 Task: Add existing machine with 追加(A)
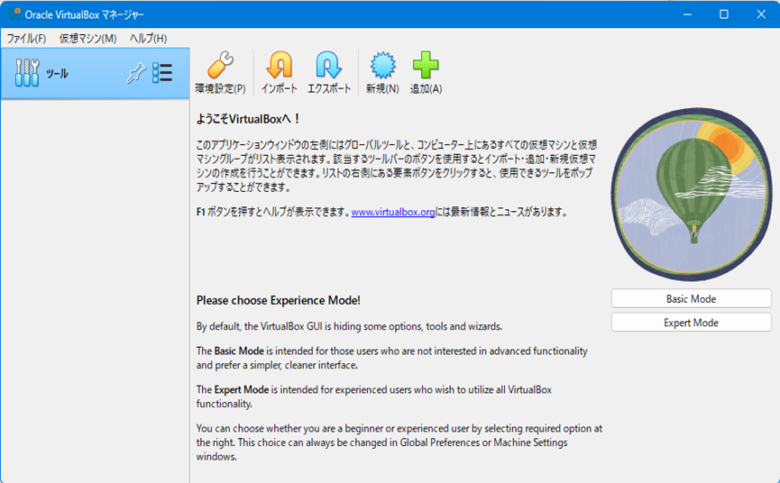pyautogui.click(x=426, y=73)
